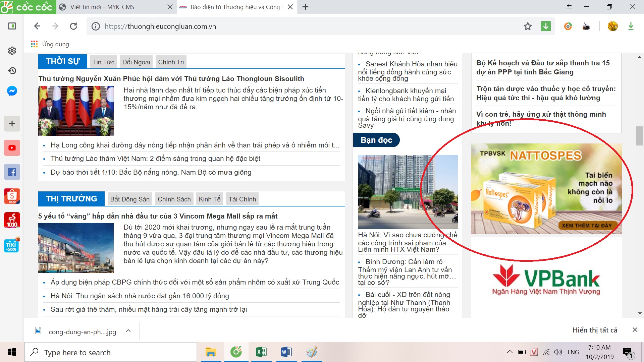The width and height of the screenshot is (644, 362).
Task: Open Tiki shortcut in sidebar
Action: coord(12,245)
